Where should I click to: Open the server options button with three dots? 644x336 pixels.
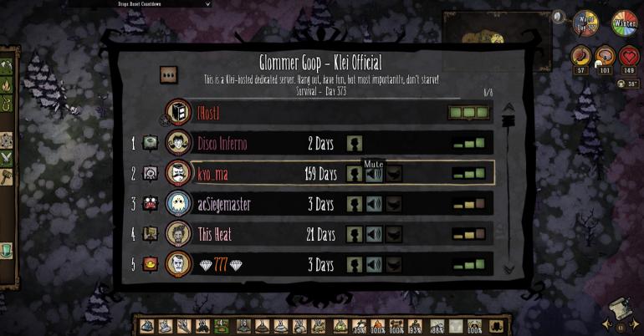[x=169, y=74]
